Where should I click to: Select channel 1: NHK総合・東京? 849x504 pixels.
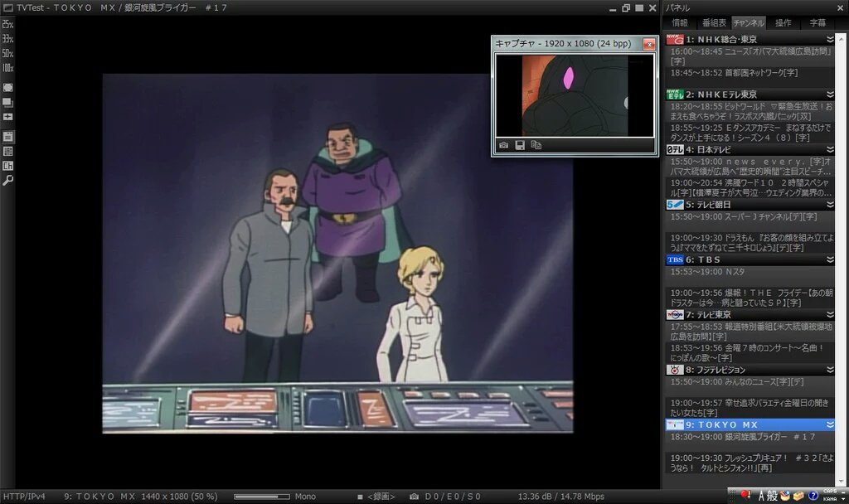750,40
